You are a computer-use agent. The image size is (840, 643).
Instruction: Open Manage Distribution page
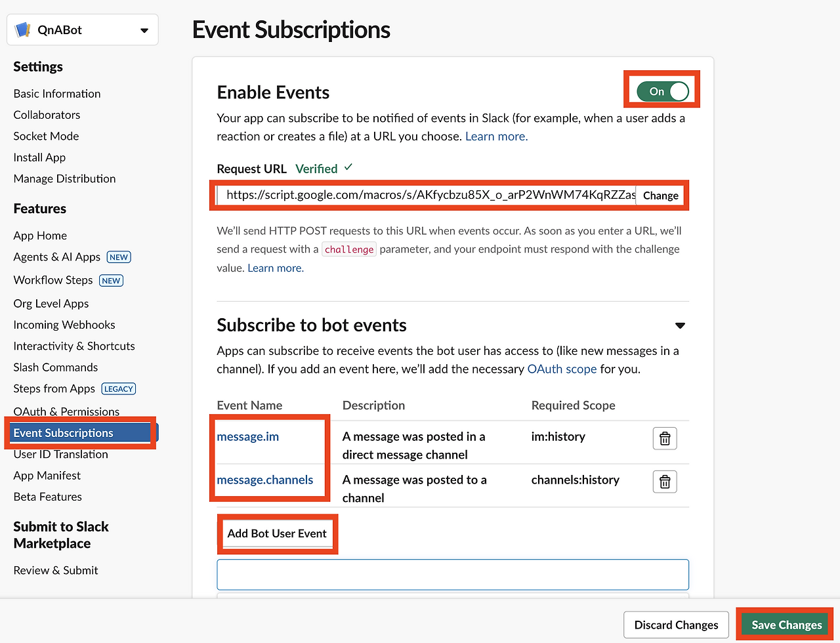click(64, 178)
